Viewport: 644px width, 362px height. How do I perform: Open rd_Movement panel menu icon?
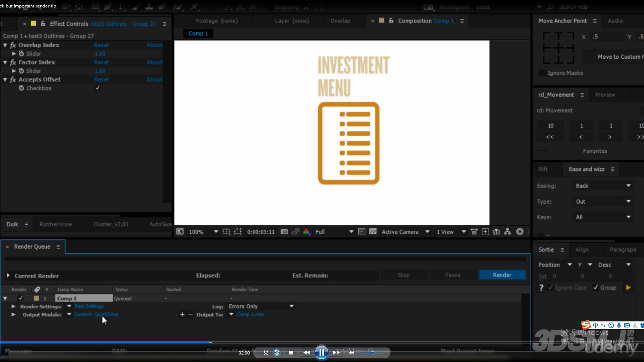pyautogui.click(x=582, y=95)
